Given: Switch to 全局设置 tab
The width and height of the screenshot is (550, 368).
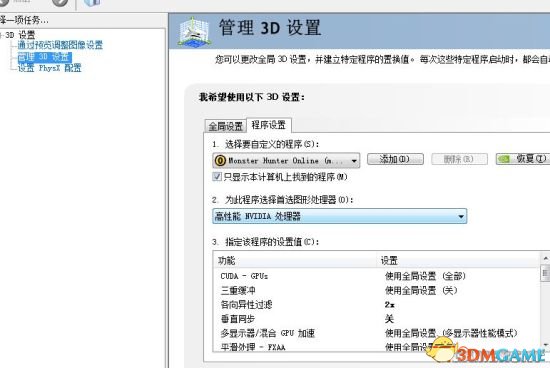Looking at the screenshot, I should pyautogui.click(x=226, y=126).
